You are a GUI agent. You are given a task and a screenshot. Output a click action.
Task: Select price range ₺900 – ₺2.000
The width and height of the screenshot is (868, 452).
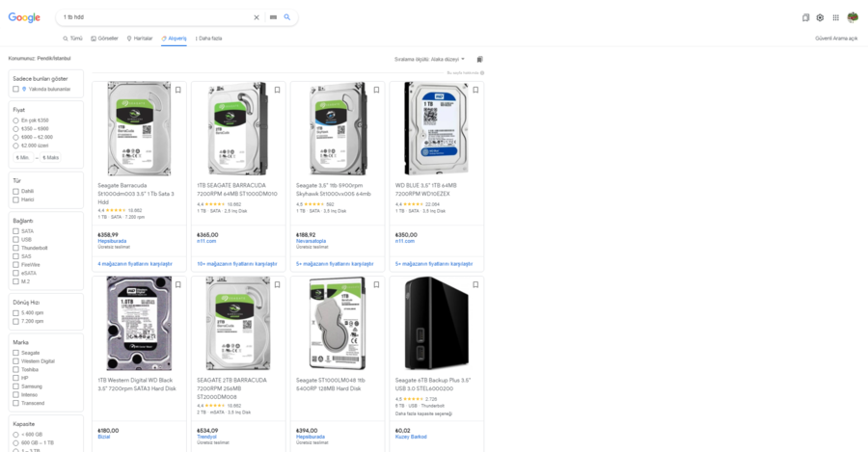click(15, 137)
